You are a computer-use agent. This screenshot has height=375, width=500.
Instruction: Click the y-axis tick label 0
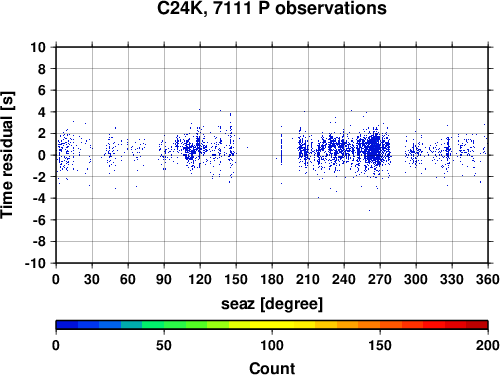42,155
